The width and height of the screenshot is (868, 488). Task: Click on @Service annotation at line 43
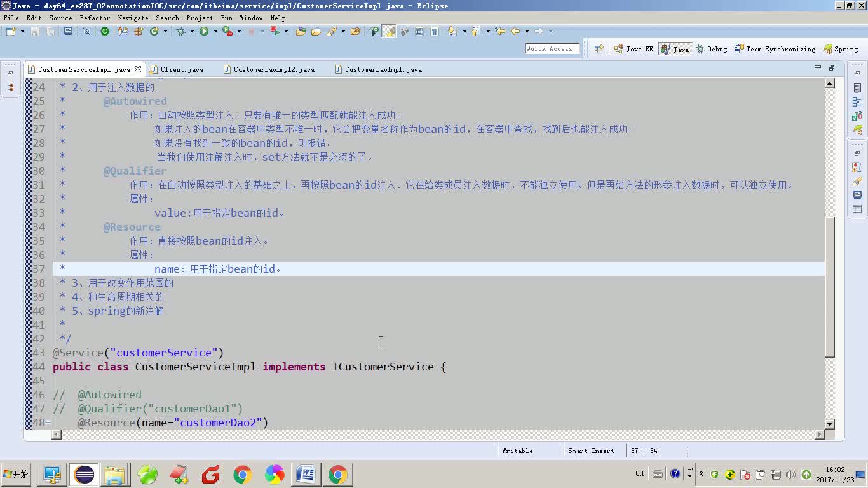[78, 353]
